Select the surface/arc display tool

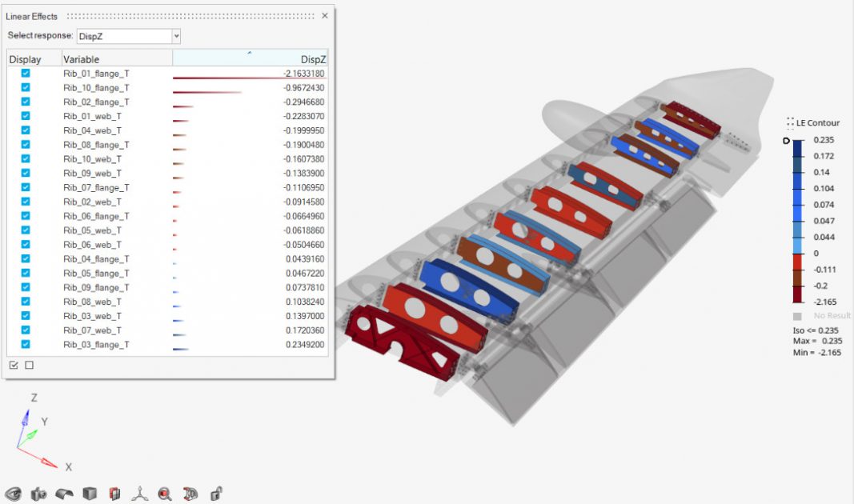pyautogui.click(x=62, y=494)
